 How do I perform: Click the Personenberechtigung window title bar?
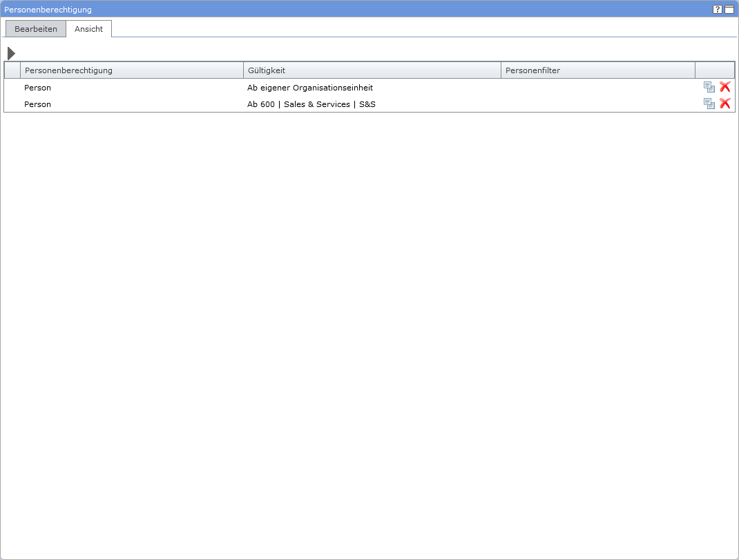pos(345,10)
